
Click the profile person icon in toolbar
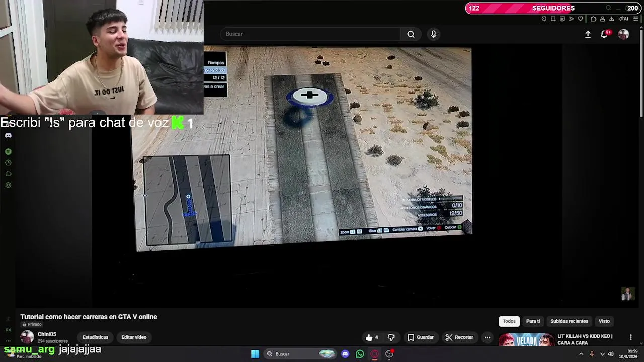[602, 19]
